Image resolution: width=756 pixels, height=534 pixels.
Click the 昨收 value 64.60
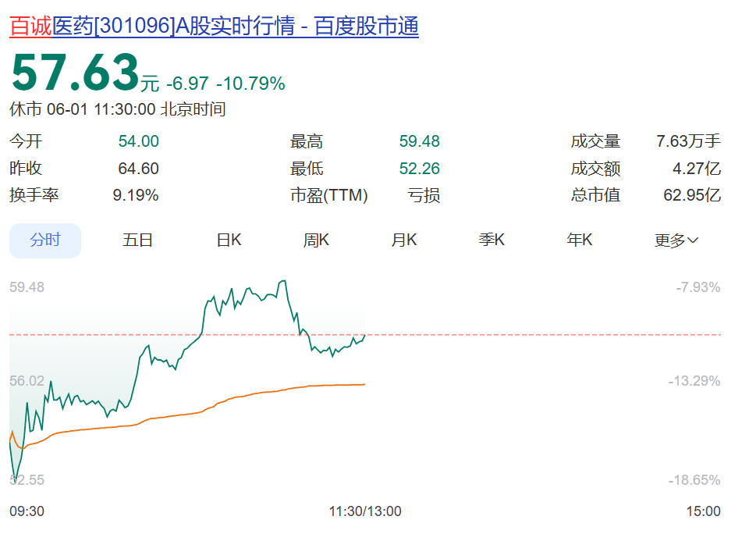(x=138, y=169)
